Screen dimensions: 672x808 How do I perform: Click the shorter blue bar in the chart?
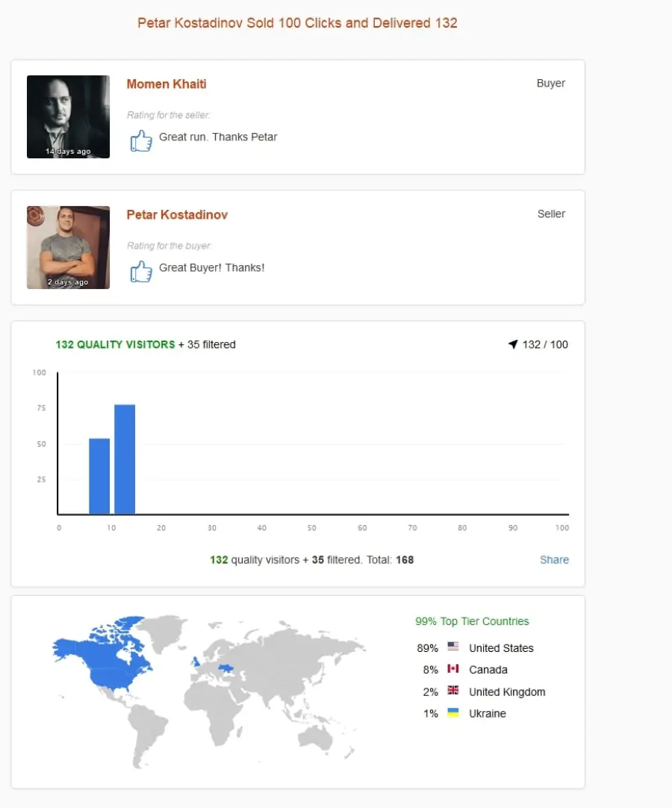[99, 476]
